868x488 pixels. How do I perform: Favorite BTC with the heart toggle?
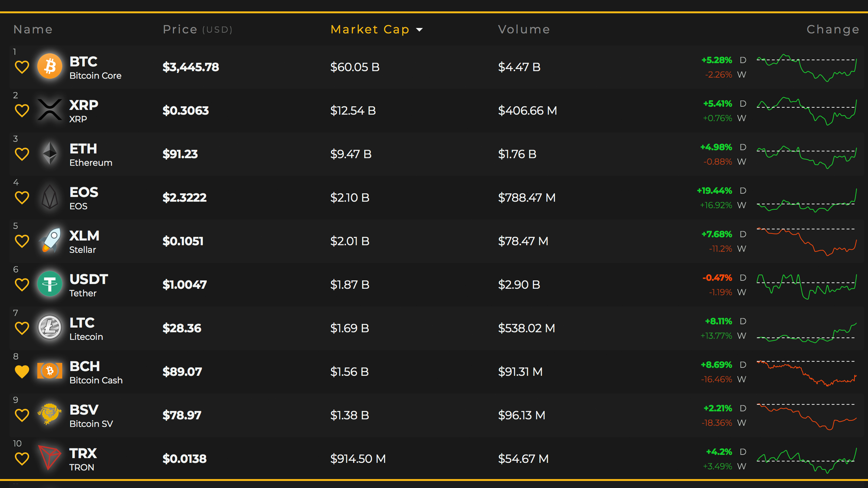click(x=22, y=67)
